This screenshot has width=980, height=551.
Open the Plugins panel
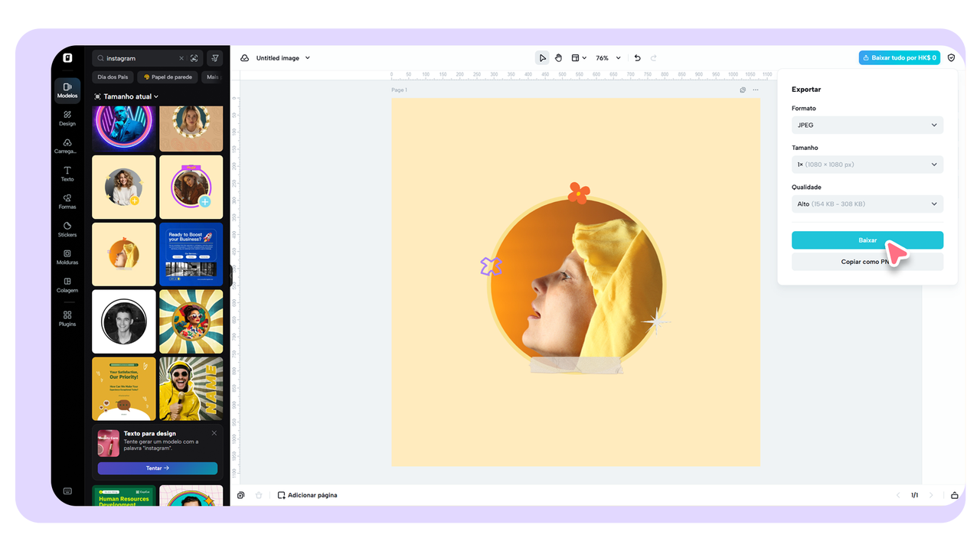point(67,318)
